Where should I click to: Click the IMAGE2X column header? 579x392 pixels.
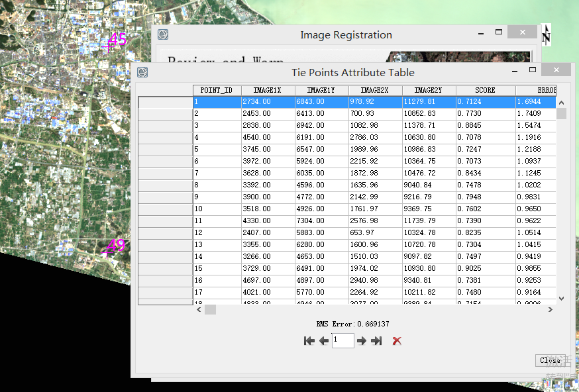pyautogui.click(x=375, y=90)
